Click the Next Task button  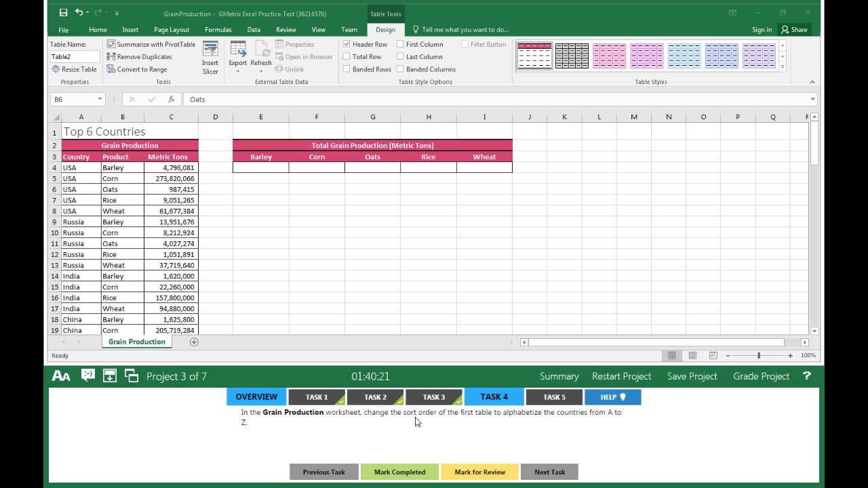549,472
